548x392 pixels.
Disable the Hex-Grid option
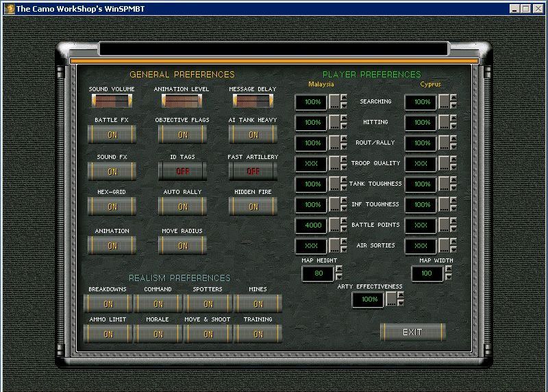tap(112, 206)
